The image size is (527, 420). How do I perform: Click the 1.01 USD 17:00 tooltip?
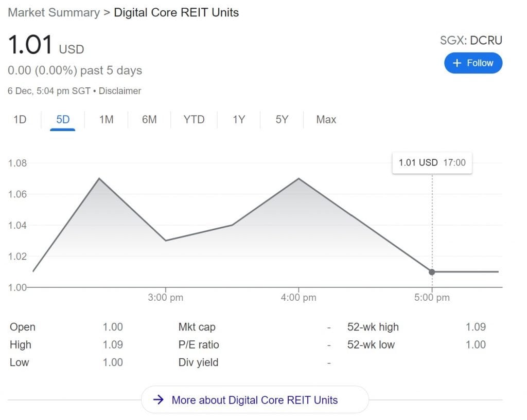coord(432,163)
